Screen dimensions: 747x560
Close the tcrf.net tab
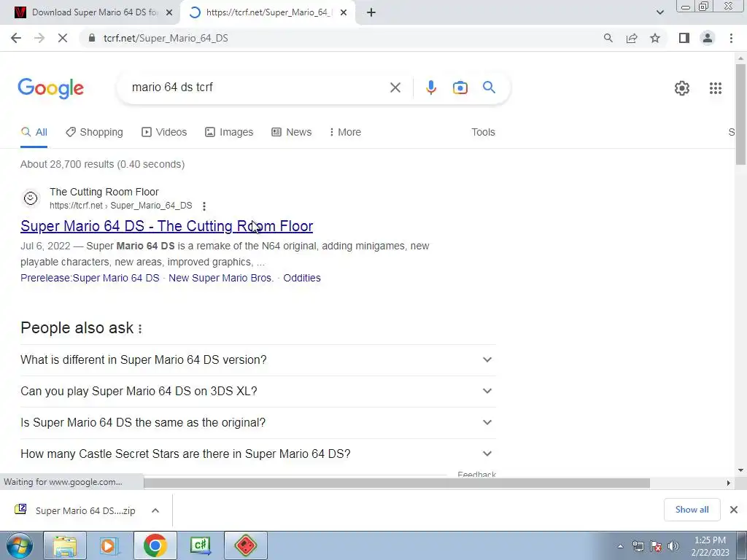tap(344, 12)
